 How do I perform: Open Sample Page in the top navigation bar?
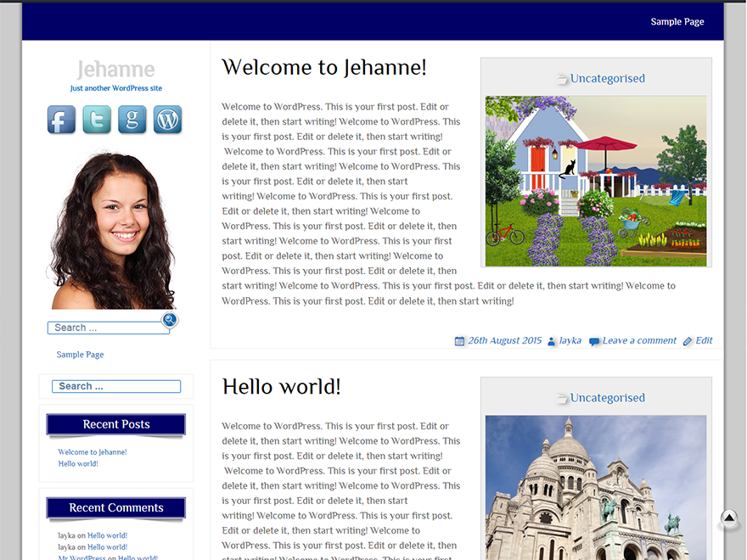[x=677, y=21]
